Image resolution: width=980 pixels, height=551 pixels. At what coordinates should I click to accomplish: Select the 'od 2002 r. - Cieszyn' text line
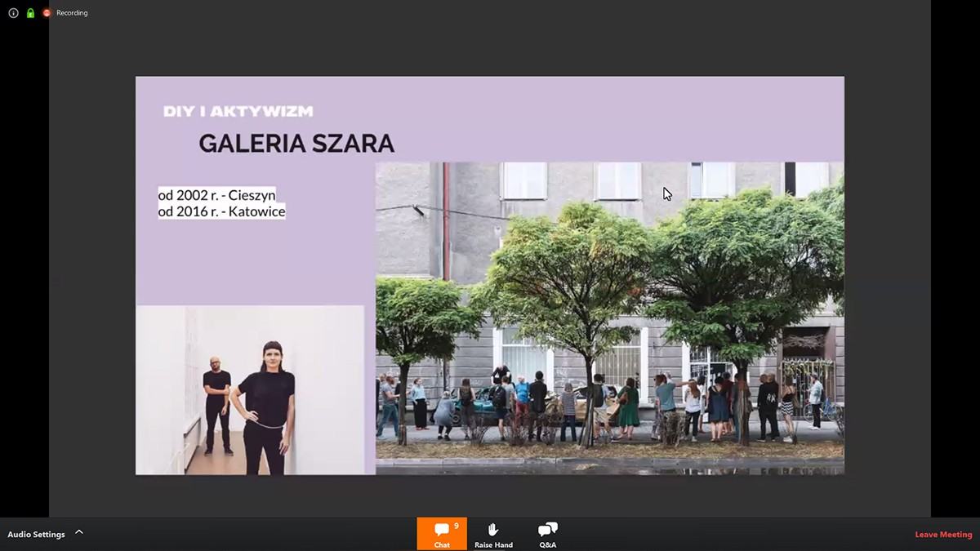(216, 195)
